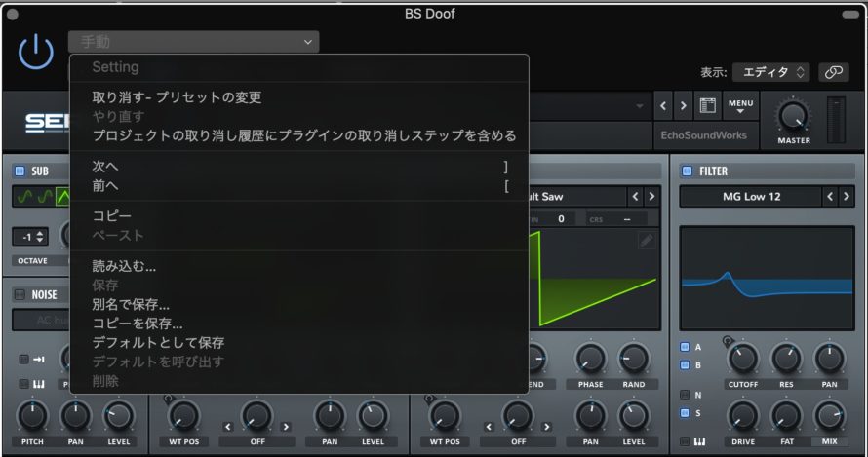The height and width of the screenshot is (457, 868).
Task: Go to the next Serum preset arrow
Action: pyautogui.click(x=684, y=105)
